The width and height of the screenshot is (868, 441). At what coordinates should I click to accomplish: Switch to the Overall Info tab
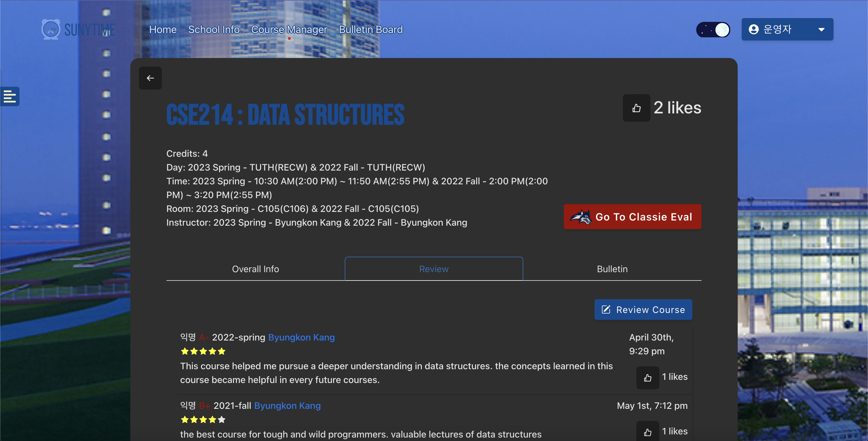[255, 269]
